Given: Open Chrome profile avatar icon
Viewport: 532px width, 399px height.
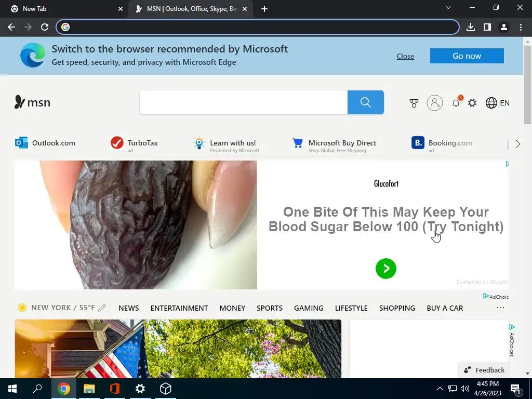Looking at the screenshot, I should pos(504,27).
